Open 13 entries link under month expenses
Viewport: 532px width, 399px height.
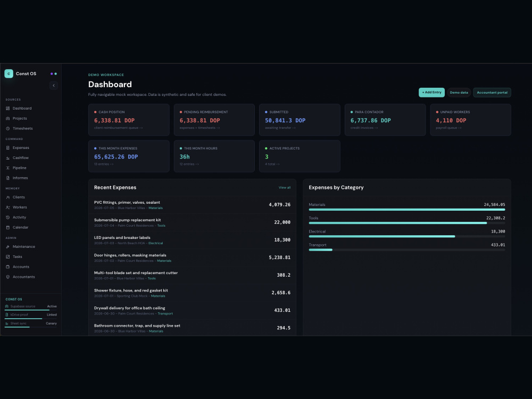coord(104,164)
